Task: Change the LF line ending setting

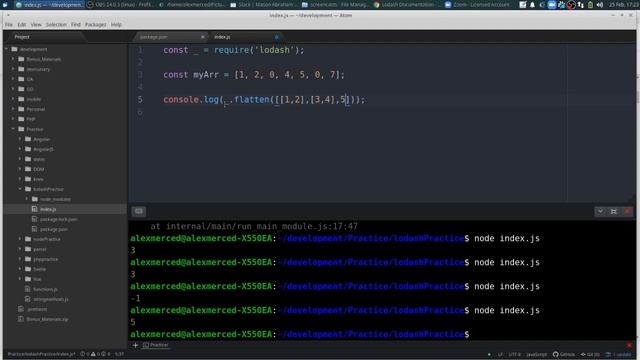Action: click(x=500, y=354)
